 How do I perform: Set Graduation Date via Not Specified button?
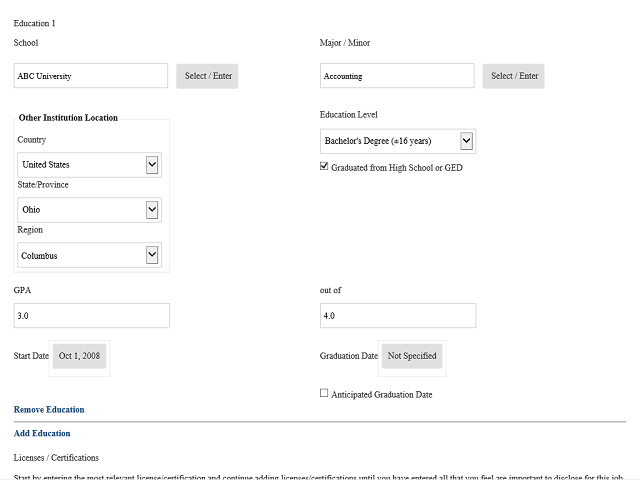click(412, 356)
